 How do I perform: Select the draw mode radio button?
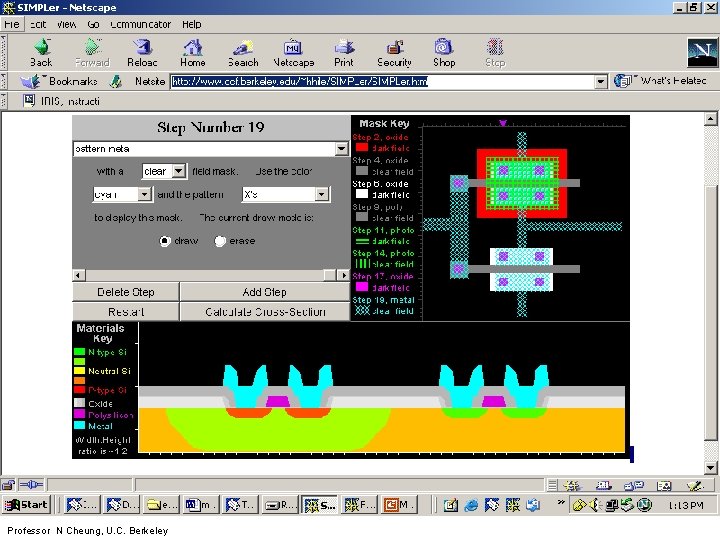click(x=165, y=241)
